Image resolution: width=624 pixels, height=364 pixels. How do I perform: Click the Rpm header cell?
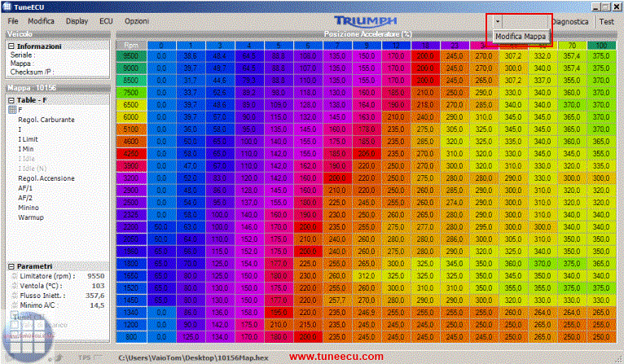point(131,46)
